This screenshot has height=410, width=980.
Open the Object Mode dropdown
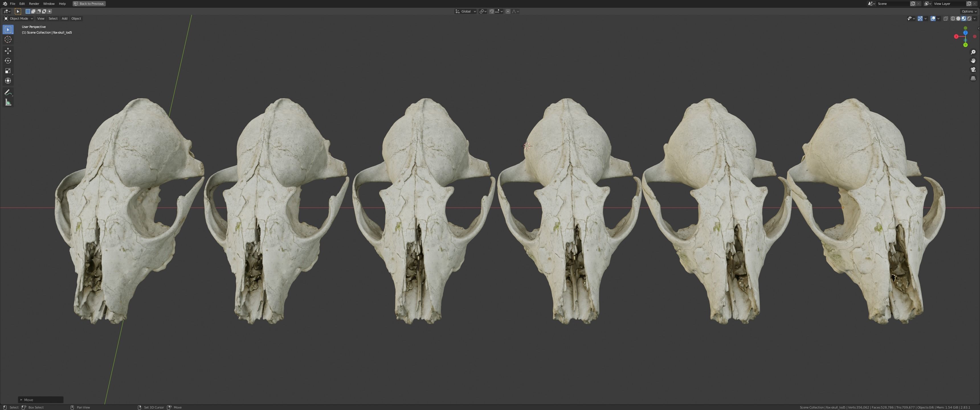click(x=18, y=18)
